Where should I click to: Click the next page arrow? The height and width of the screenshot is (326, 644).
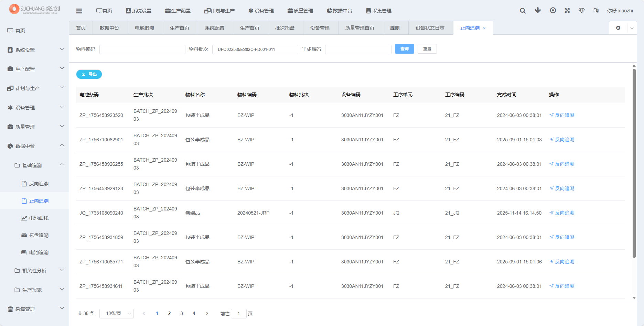pyautogui.click(x=207, y=314)
